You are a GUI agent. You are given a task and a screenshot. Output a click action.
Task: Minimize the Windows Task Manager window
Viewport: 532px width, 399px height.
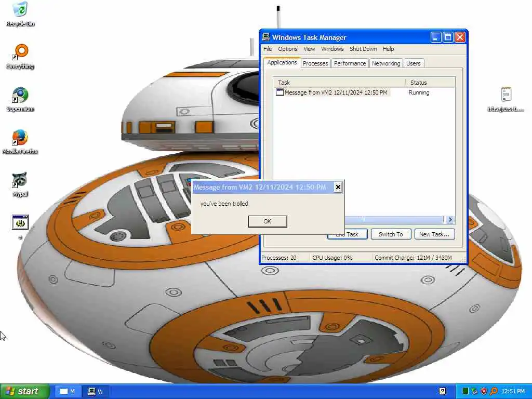point(436,37)
